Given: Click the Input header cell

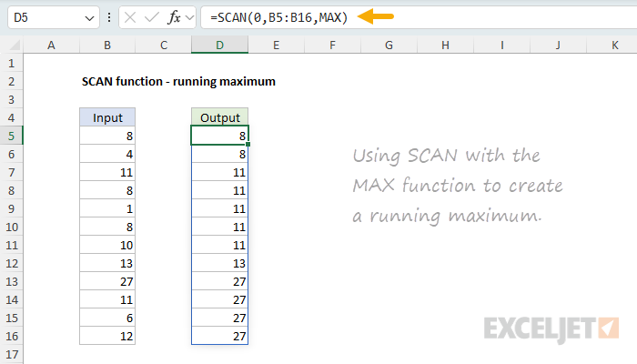Looking at the screenshot, I should click(x=107, y=117).
